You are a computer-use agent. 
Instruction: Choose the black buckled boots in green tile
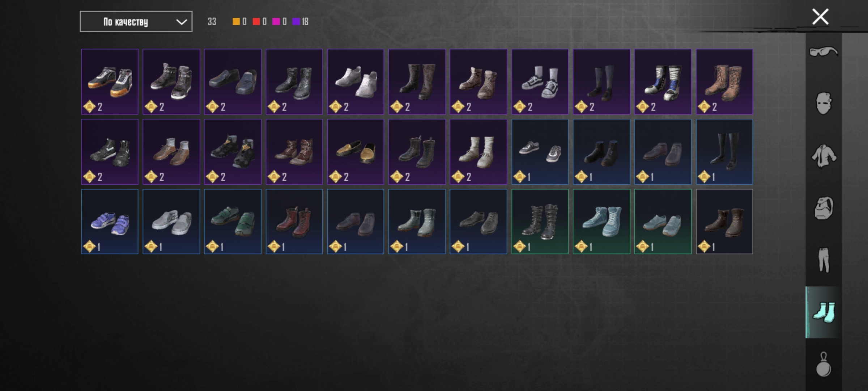point(540,222)
